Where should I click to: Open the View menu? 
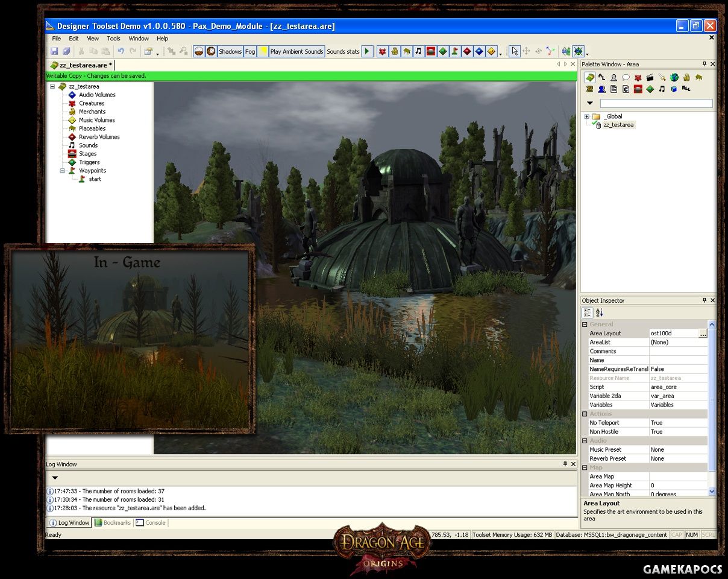[x=93, y=39]
